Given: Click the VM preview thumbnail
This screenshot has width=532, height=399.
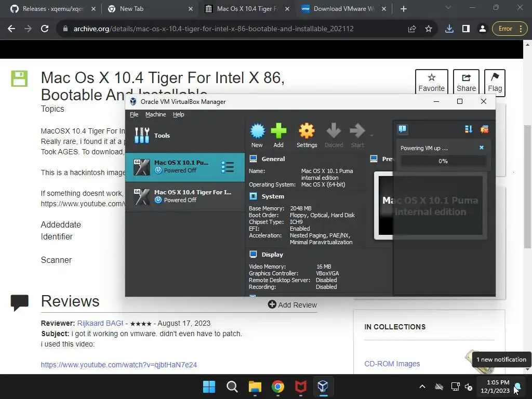Looking at the screenshot, I should tap(430, 206).
